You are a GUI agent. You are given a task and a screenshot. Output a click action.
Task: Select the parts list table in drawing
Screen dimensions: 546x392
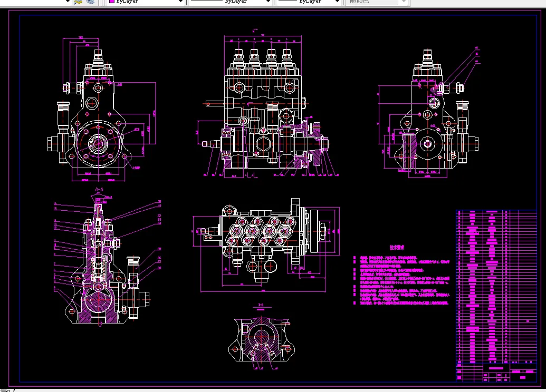496,286
